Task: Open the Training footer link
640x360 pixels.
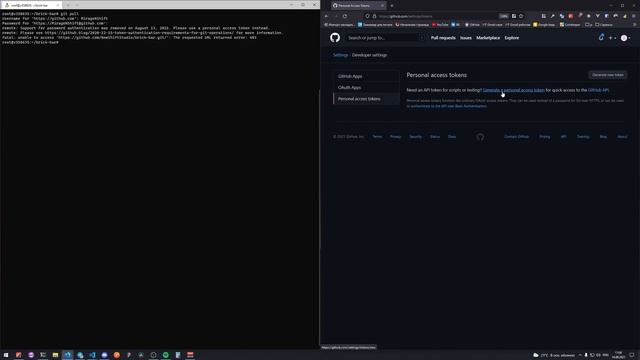Action: 582,137
